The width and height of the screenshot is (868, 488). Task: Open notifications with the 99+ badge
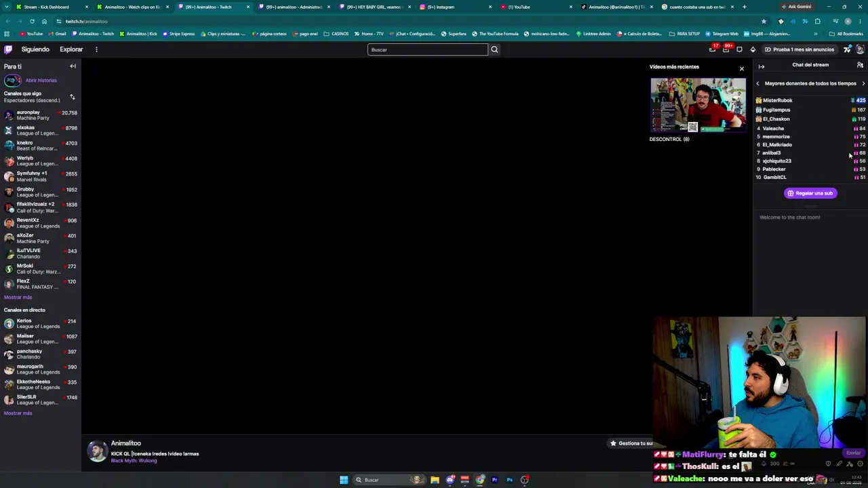tap(726, 49)
